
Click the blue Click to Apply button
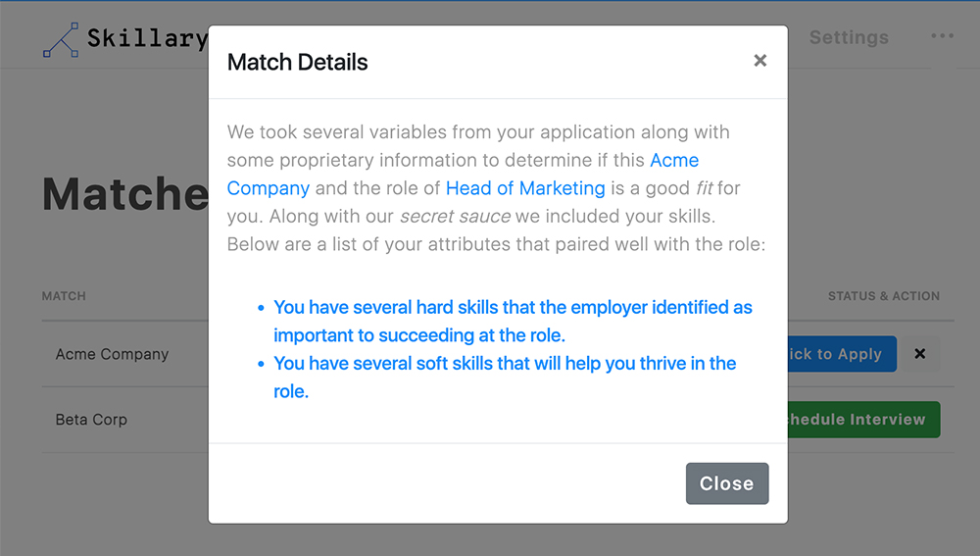coord(841,354)
